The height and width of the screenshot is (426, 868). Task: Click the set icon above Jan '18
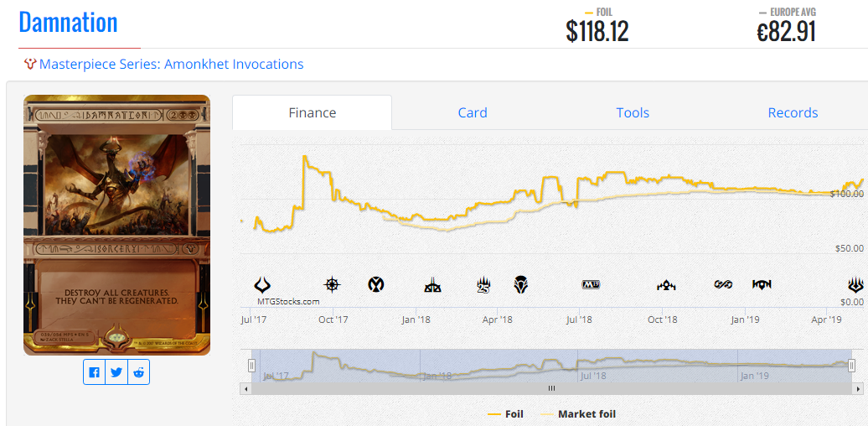tap(432, 286)
